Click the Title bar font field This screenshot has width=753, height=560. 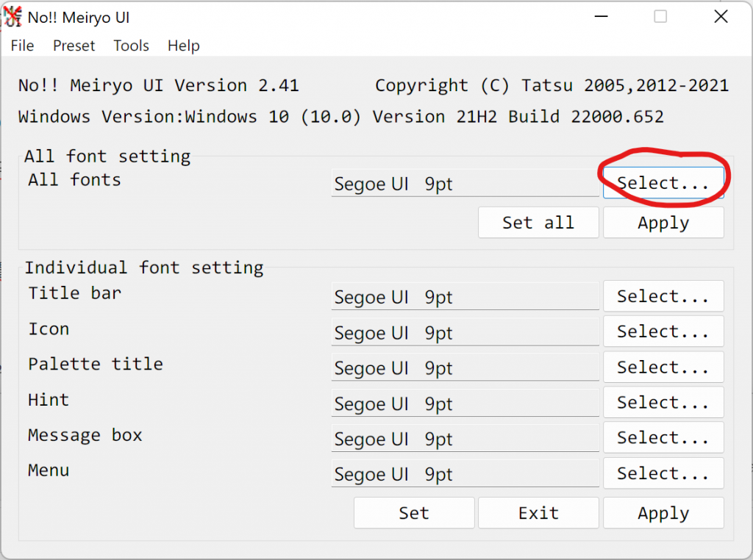coord(465,297)
